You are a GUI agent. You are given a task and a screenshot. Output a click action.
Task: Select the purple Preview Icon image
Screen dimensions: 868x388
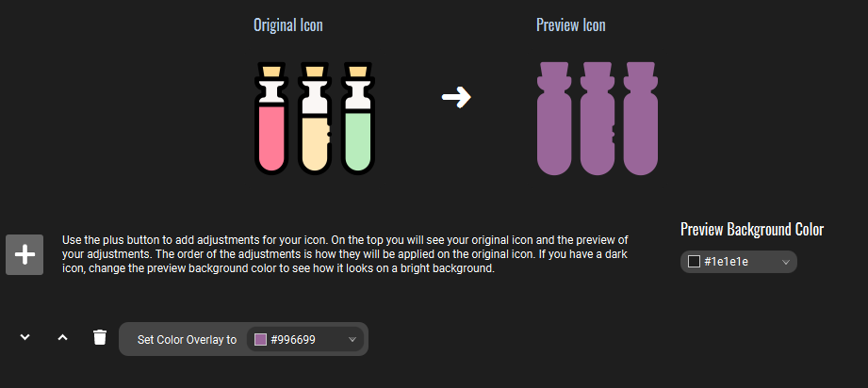pos(596,118)
